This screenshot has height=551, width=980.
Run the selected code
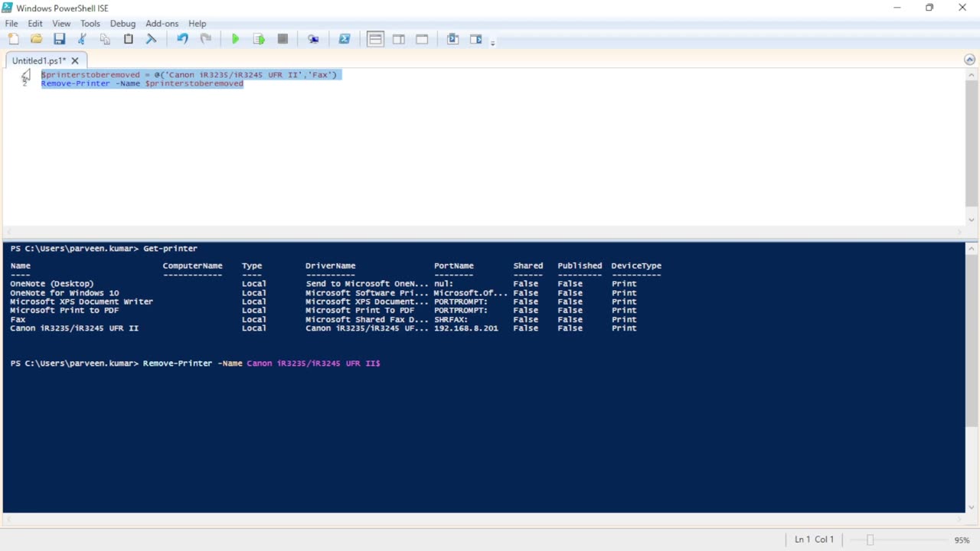tap(259, 39)
